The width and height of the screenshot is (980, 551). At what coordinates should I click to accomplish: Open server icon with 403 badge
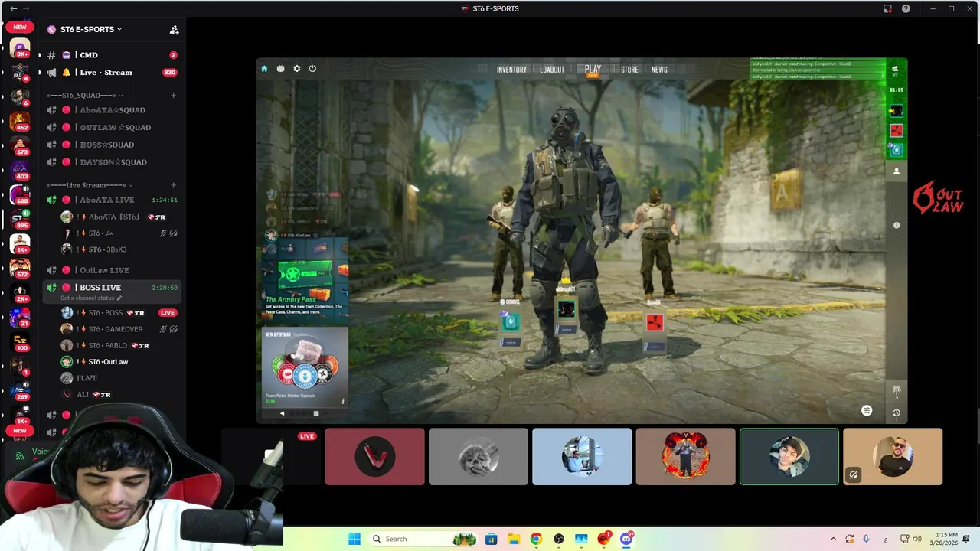[20, 169]
